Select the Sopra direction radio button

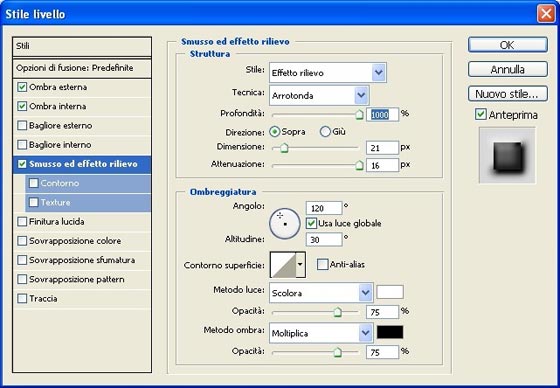(275, 132)
